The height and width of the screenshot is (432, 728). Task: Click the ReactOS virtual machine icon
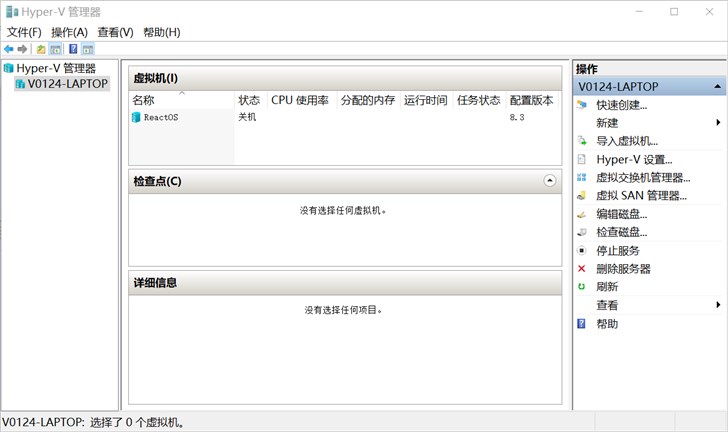pos(136,117)
